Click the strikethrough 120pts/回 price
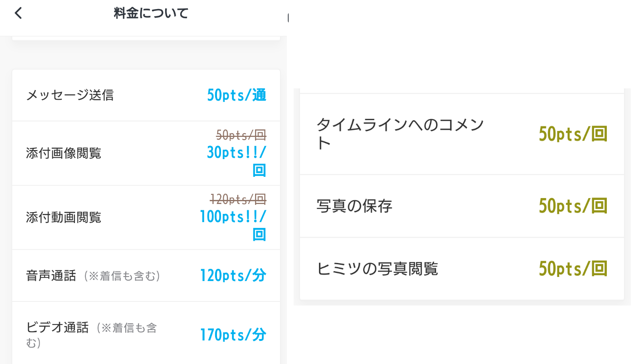The width and height of the screenshot is (644, 364). tap(239, 199)
